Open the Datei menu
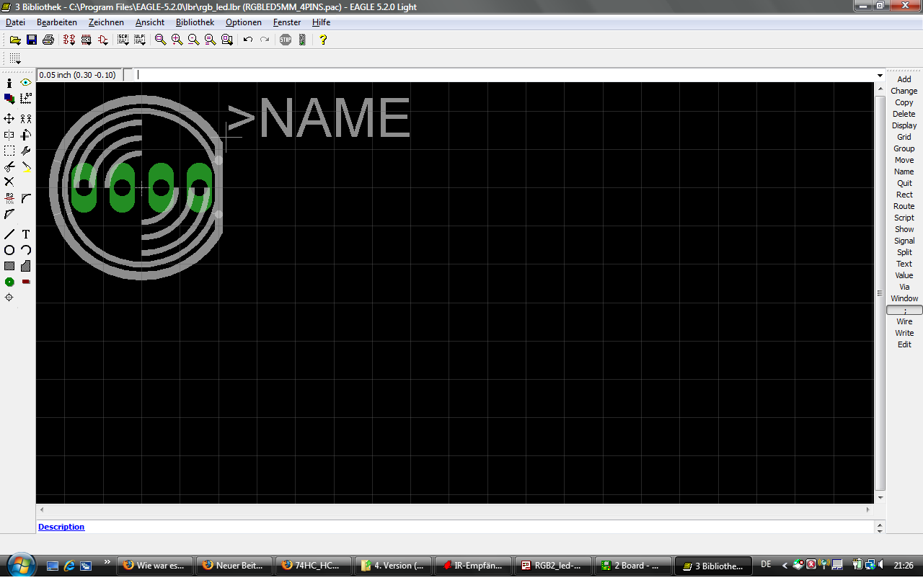The image size is (923, 588). [15, 22]
